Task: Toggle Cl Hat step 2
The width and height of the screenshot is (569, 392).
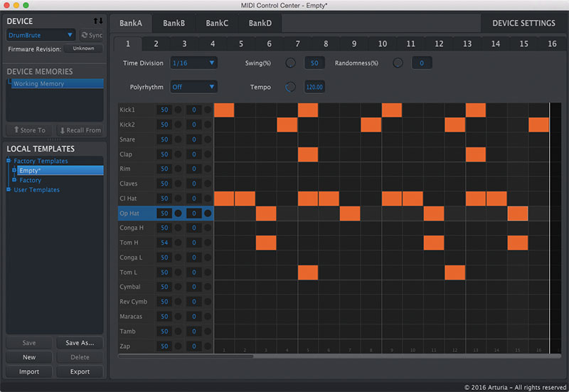Action: pos(245,199)
